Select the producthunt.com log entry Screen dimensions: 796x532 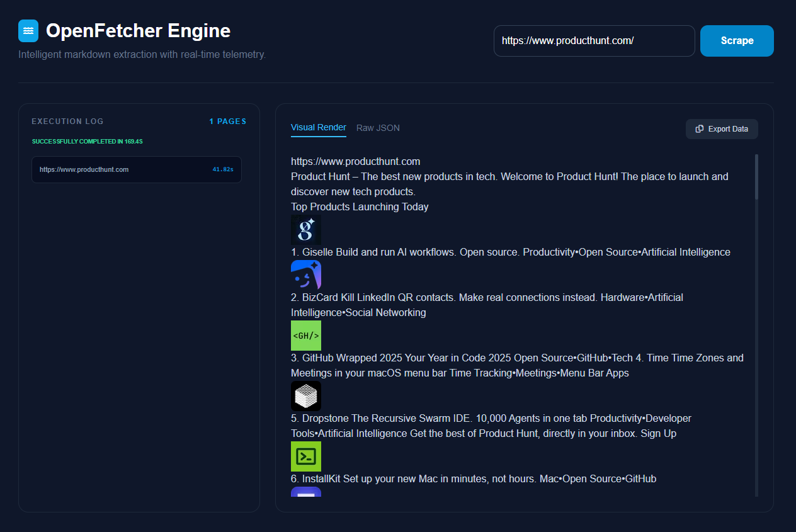[x=137, y=169]
